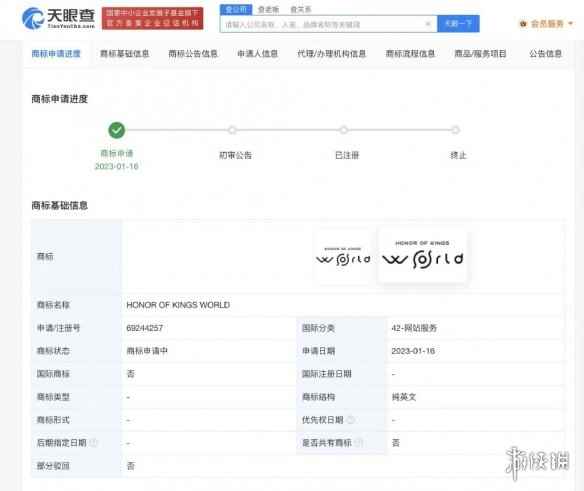Viewport: 584px width, 491px height.
Task: Switch to the 商标申请进度 tab
Action: click(x=56, y=54)
